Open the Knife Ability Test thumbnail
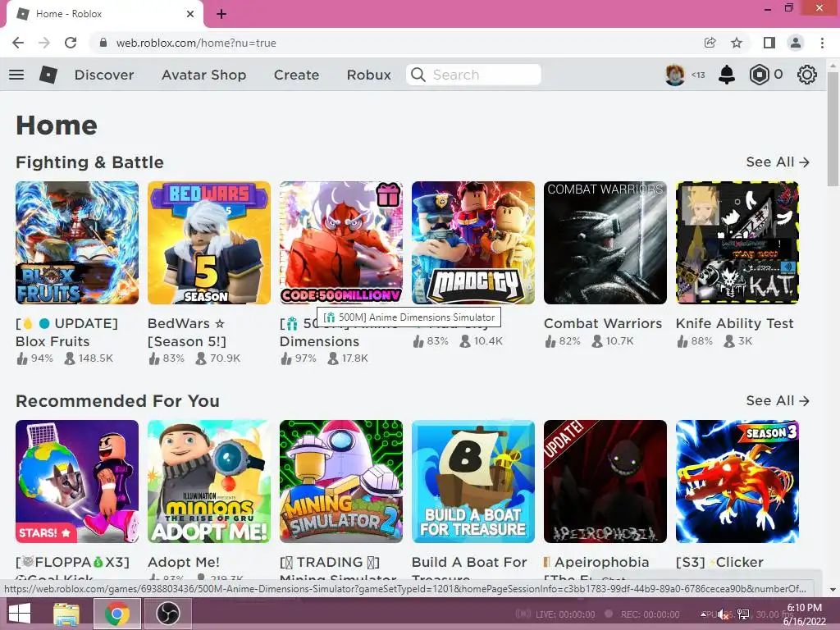Image resolution: width=840 pixels, height=630 pixels. (x=737, y=243)
